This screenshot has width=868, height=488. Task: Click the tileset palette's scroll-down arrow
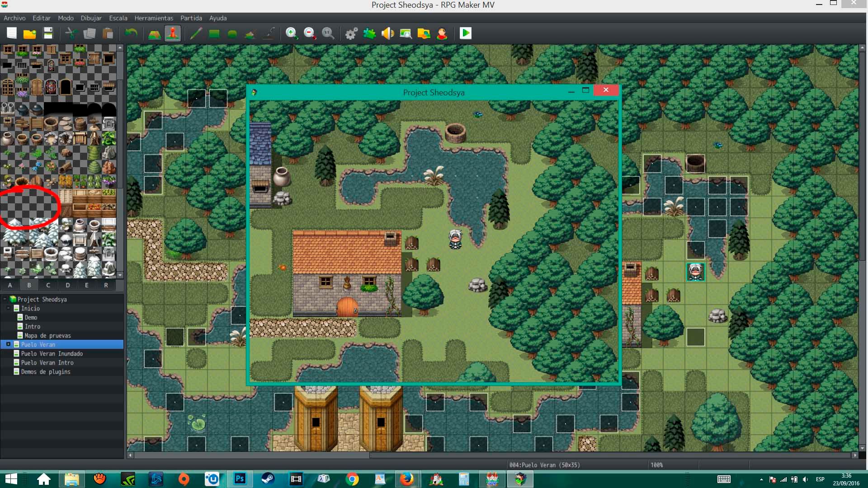click(x=120, y=275)
